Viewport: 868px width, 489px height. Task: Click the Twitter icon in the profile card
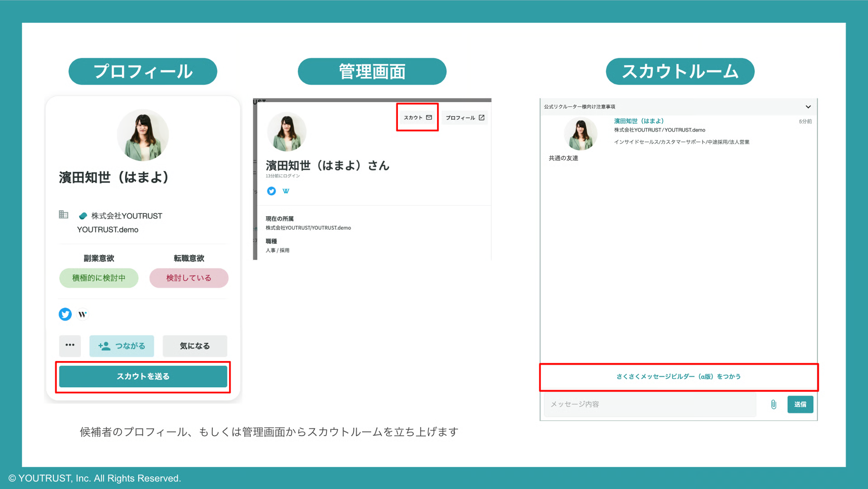click(65, 314)
